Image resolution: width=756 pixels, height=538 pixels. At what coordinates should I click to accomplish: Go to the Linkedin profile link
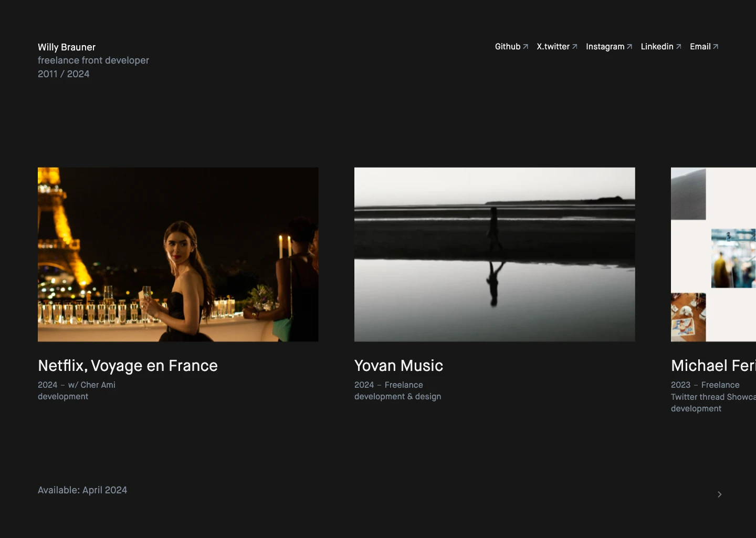tap(661, 47)
